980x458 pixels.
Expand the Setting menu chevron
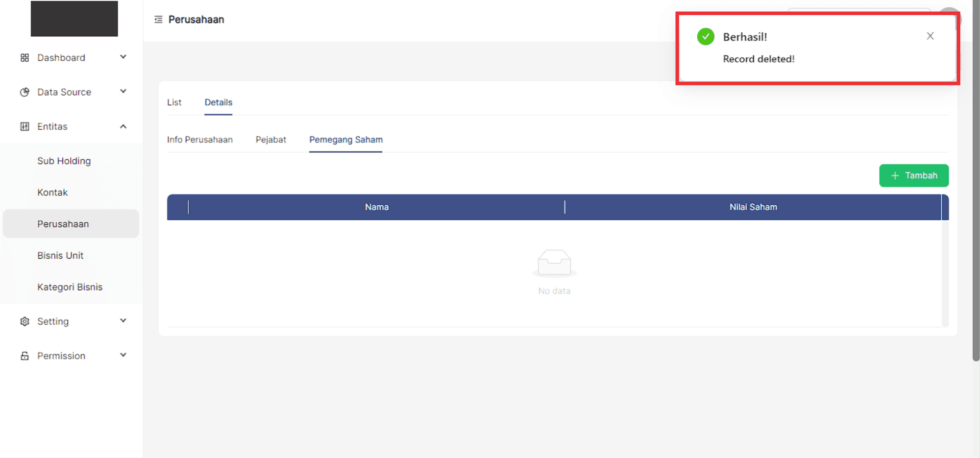(x=123, y=321)
